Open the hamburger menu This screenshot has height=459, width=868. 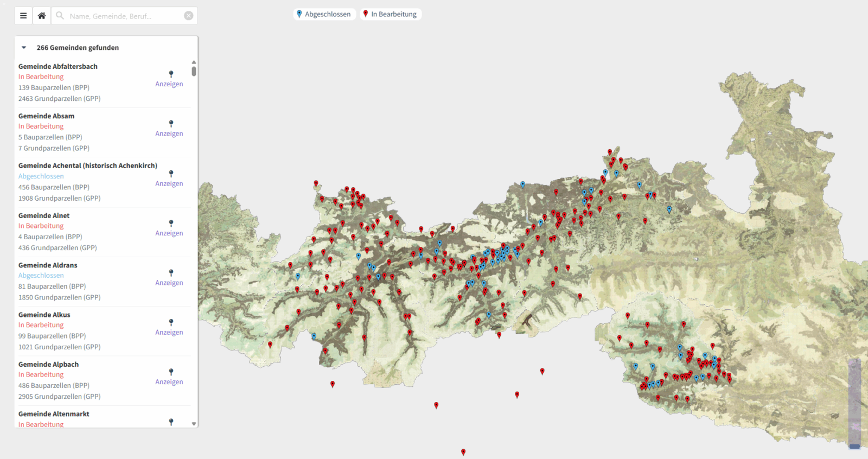pos(23,16)
